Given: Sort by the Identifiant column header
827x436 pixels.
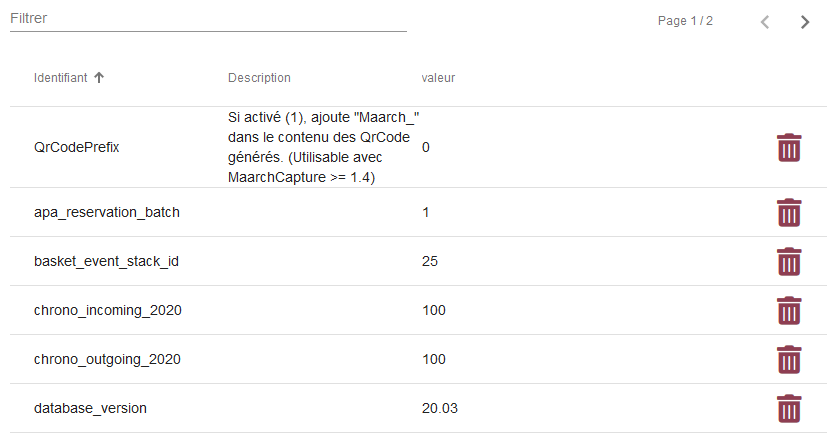Looking at the screenshot, I should tap(60, 77).
